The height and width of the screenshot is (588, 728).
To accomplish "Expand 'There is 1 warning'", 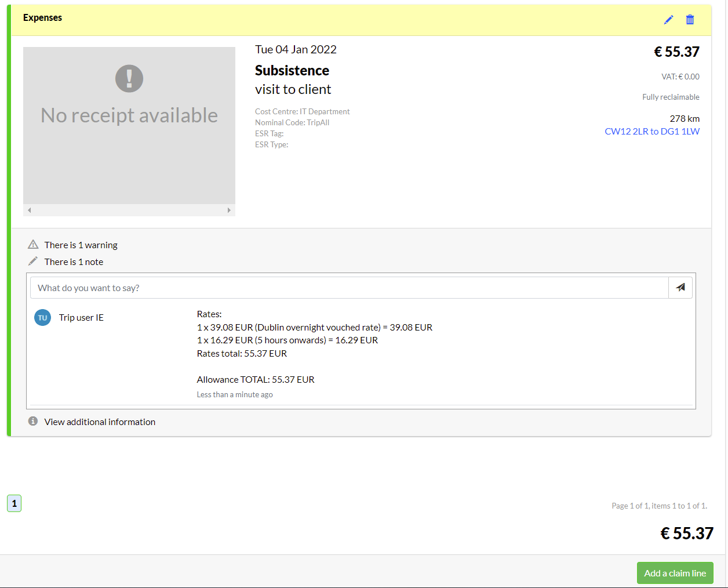I will point(81,245).
